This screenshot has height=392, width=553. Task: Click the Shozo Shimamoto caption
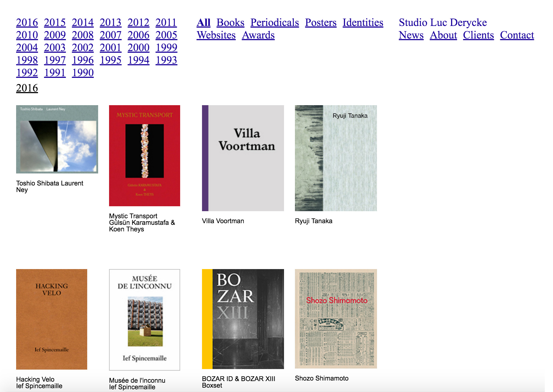322,378
